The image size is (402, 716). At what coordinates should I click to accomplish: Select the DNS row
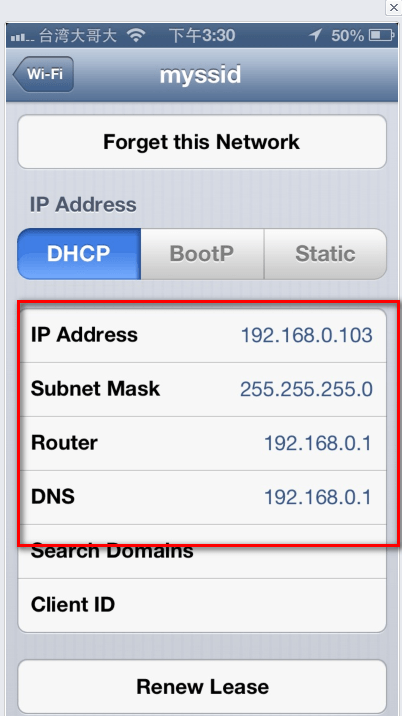coord(202,497)
